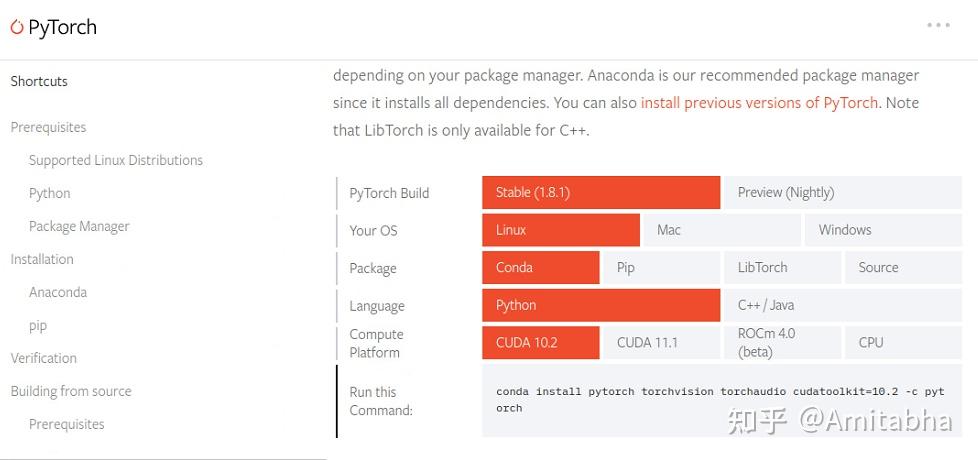Switch package to Pip
978x460 pixels.
661,268
